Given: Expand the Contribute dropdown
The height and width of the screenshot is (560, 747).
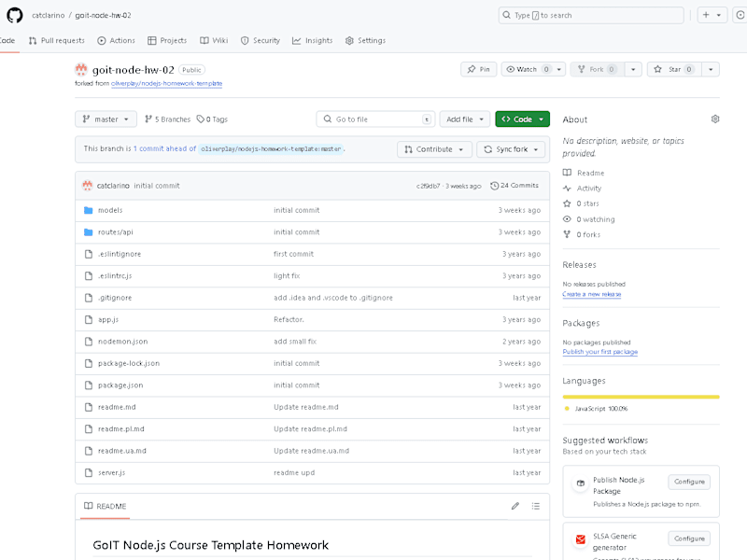Looking at the screenshot, I should pyautogui.click(x=434, y=149).
